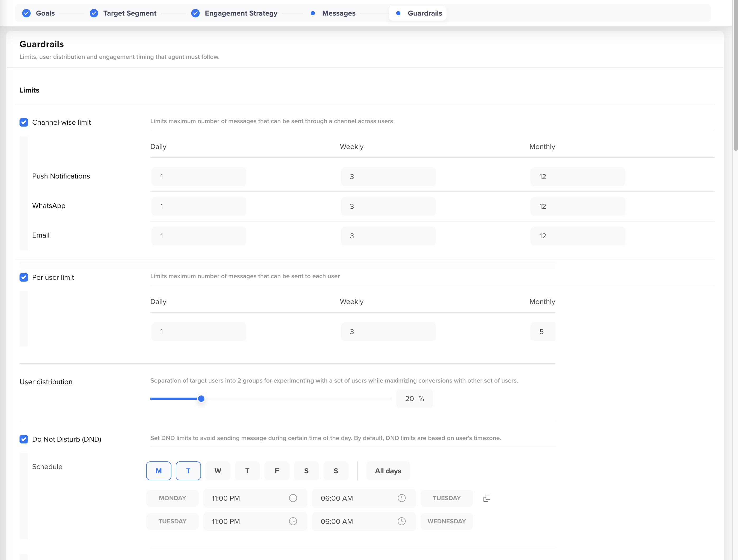Toggle Monday in the DND schedule
Viewport: 738px width, 560px height.
159,471
